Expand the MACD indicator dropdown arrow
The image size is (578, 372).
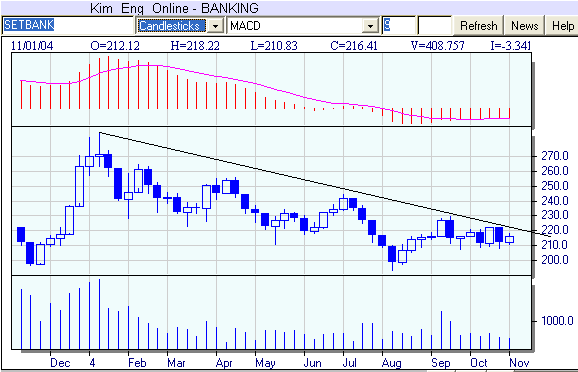click(x=370, y=26)
